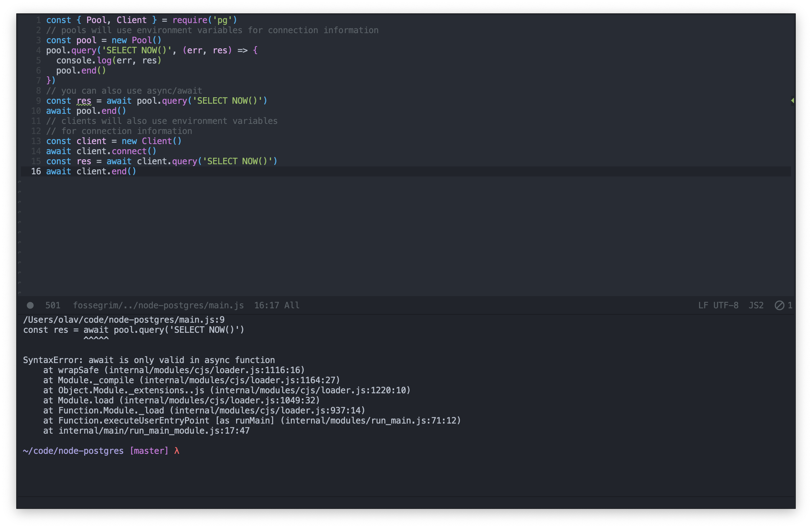Open the JS2 major mode menu
This screenshot has height=528, width=812.
click(756, 305)
